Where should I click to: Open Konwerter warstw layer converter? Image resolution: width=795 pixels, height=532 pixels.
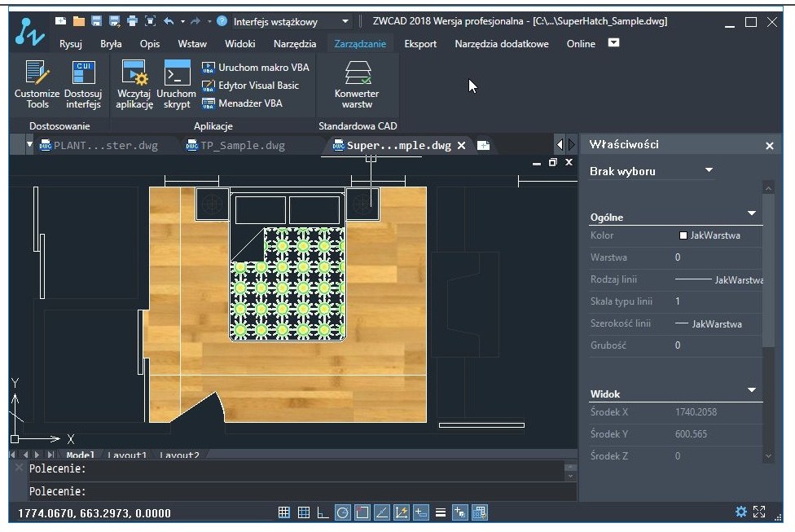click(357, 84)
